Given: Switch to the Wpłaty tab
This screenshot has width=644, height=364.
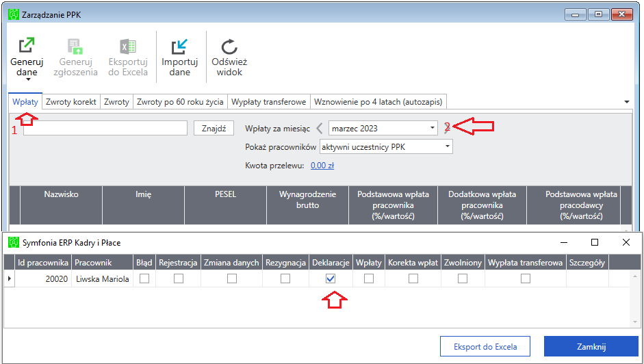Looking at the screenshot, I should coord(25,101).
